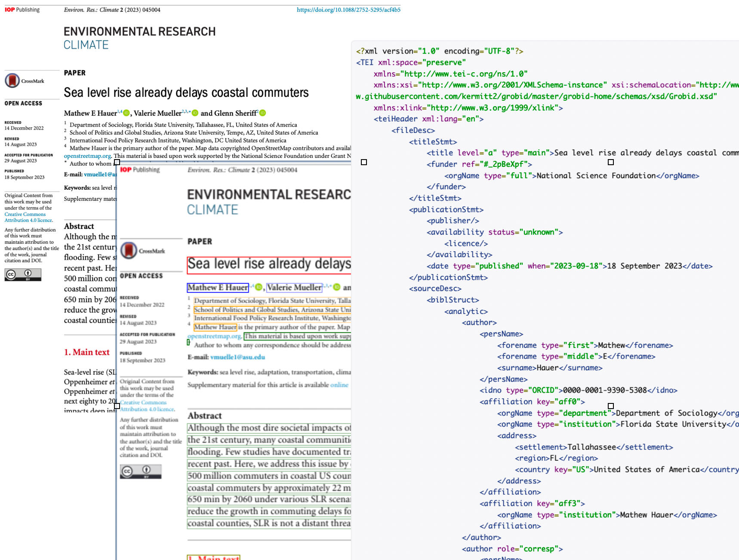
Task: Select the boxed Valerie Mueller author annotation
Action: click(294, 287)
